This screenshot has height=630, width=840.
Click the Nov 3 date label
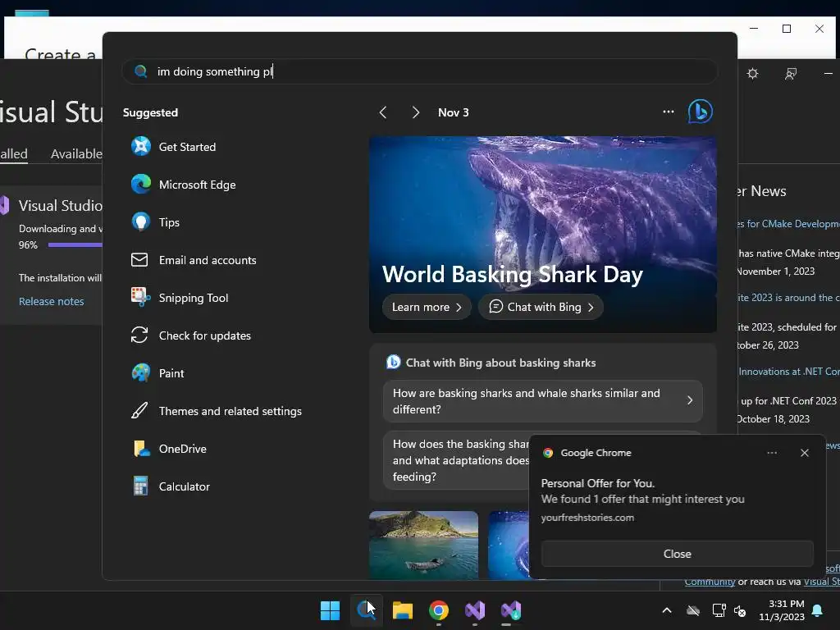[453, 112]
